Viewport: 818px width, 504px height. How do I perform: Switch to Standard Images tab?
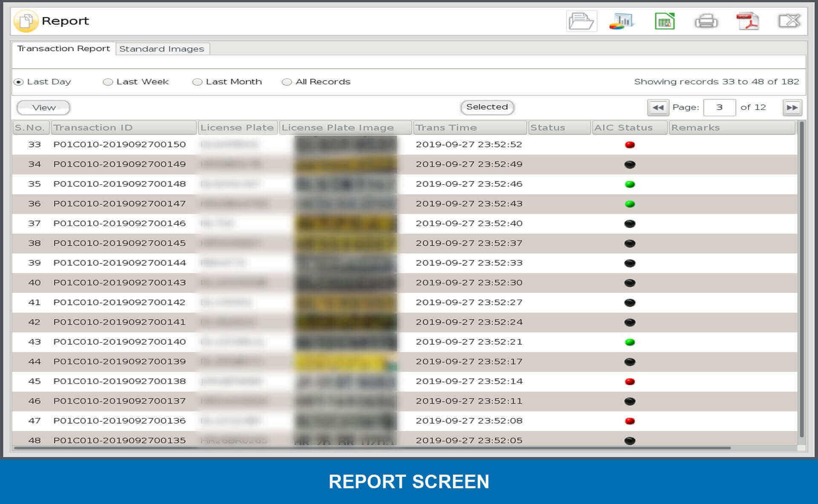click(162, 49)
